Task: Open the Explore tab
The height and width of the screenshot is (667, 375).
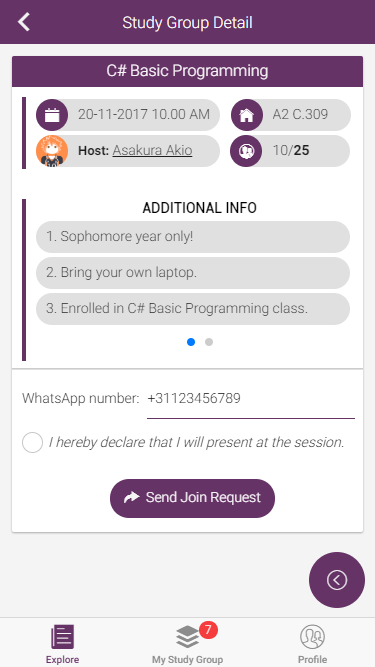Action: [x=62, y=644]
